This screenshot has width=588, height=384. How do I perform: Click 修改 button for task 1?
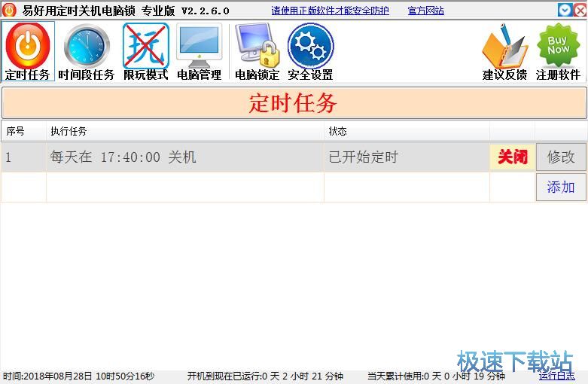coord(561,157)
